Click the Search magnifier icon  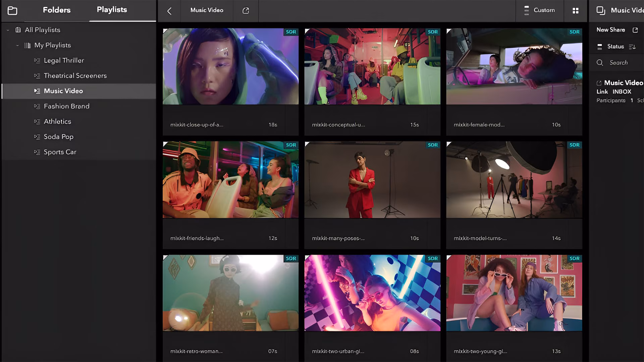pos(600,63)
